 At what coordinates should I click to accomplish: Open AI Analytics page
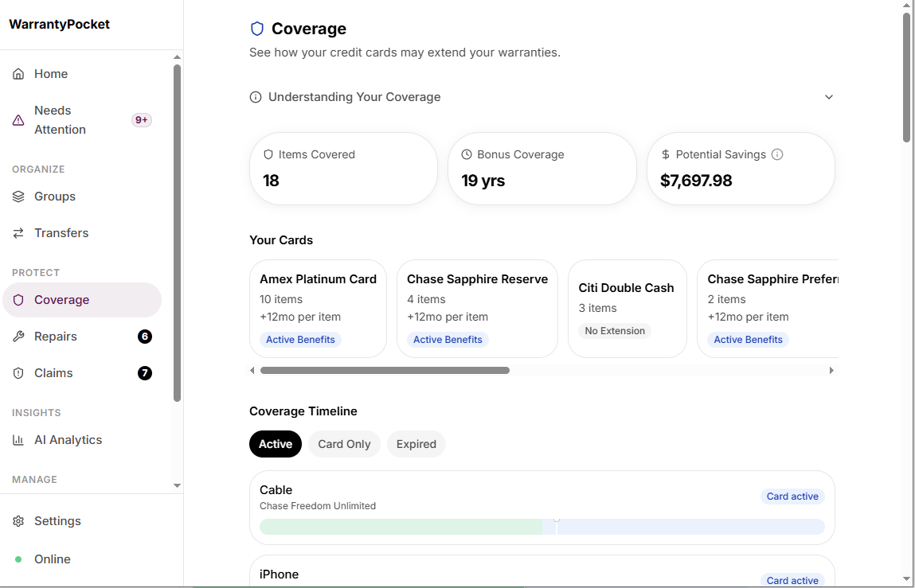pos(82,441)
